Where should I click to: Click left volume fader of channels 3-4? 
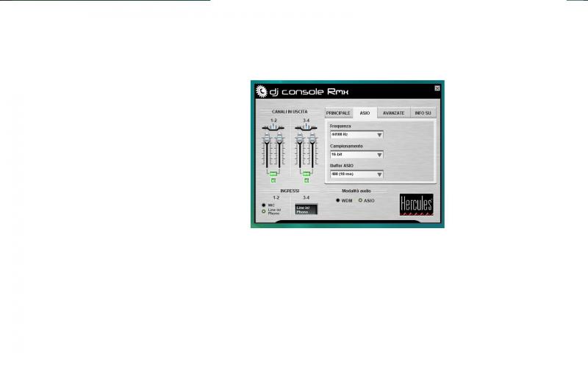[300, 138]
